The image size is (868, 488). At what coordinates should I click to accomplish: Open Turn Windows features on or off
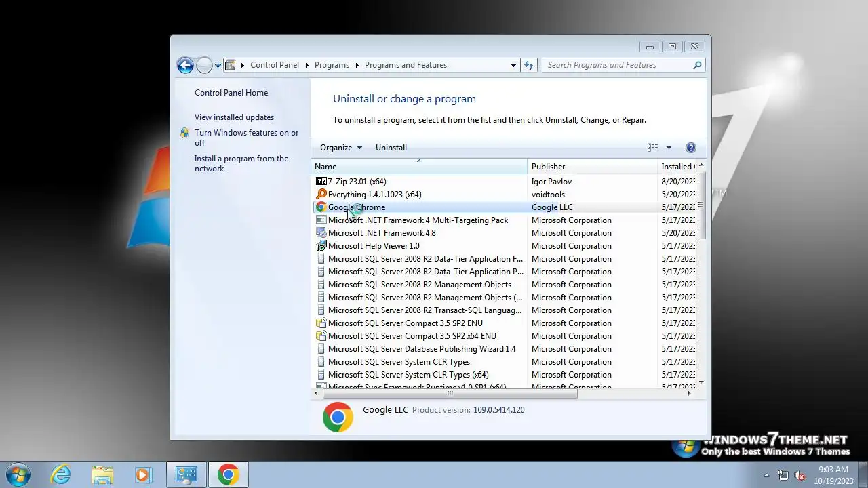246,138
